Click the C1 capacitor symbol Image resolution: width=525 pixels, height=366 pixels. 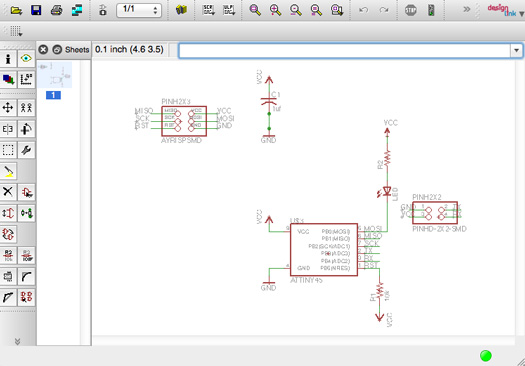(x=269, y=101)
